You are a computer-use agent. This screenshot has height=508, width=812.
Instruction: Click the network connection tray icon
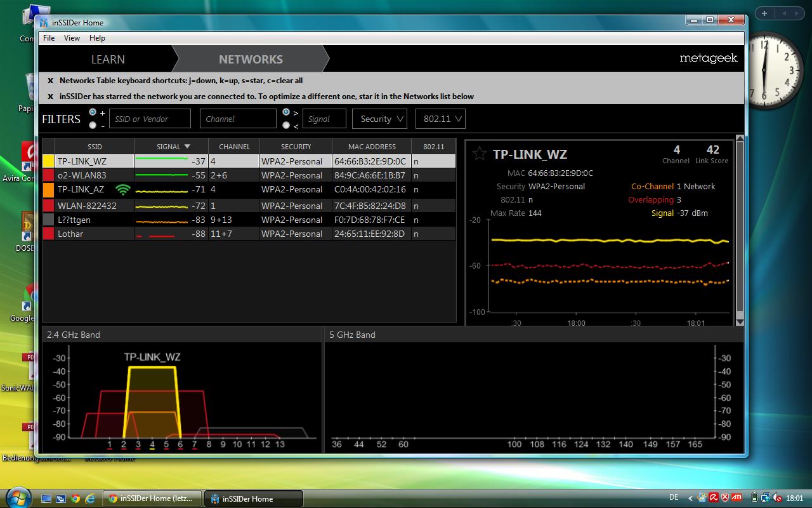(x=766, y=497)
